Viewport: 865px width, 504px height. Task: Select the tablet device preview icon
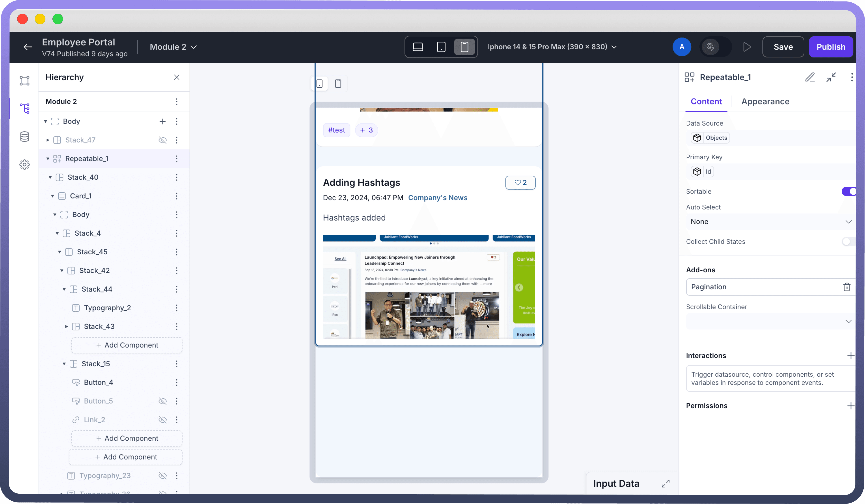click(441, 47)
